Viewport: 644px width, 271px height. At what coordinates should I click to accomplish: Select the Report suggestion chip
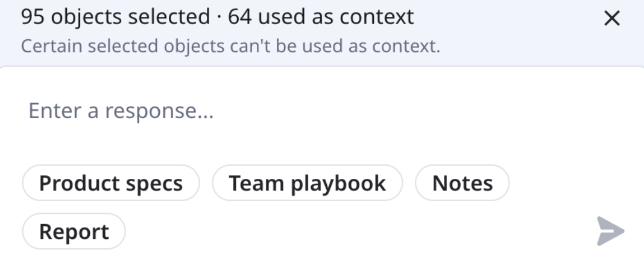tap(74, 231)
